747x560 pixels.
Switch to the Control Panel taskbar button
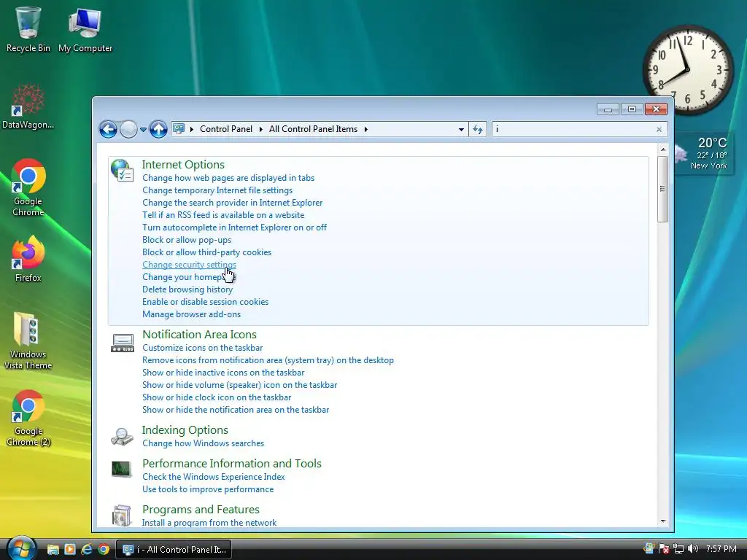(174, 550)
